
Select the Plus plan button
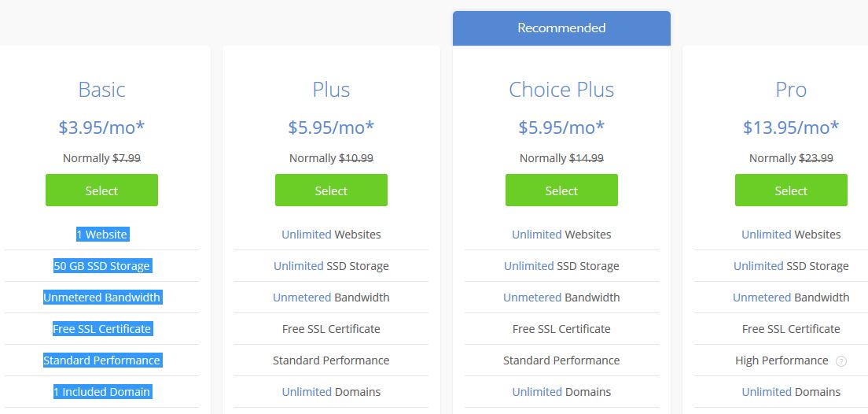coord(331,190)
